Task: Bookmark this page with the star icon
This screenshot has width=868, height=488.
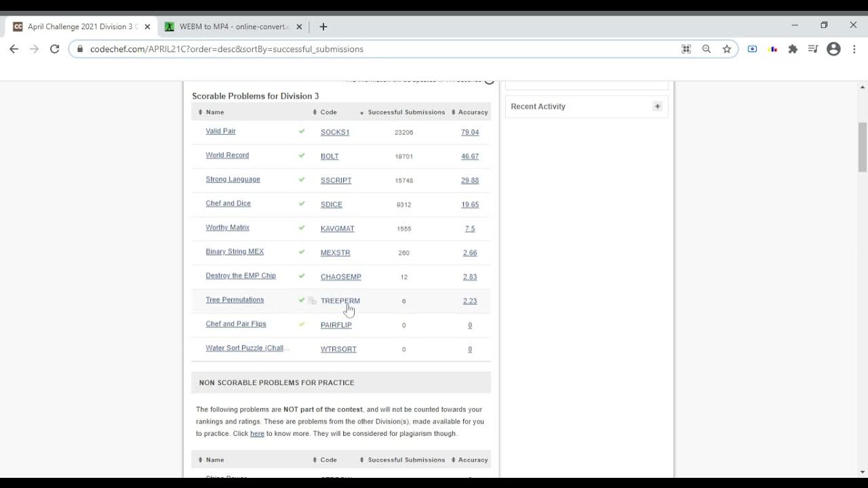Action: coord(727,49)
